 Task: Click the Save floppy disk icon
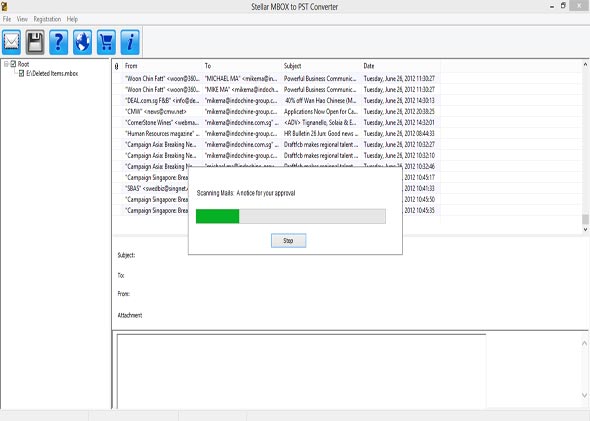click(x=35, y=42)
